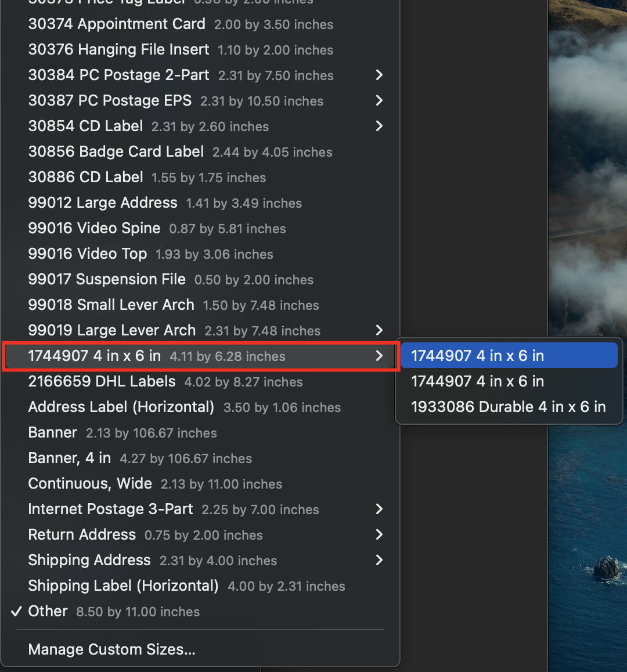
Task: Choose the 30886 CD Label size
Action: pos(85,177)
